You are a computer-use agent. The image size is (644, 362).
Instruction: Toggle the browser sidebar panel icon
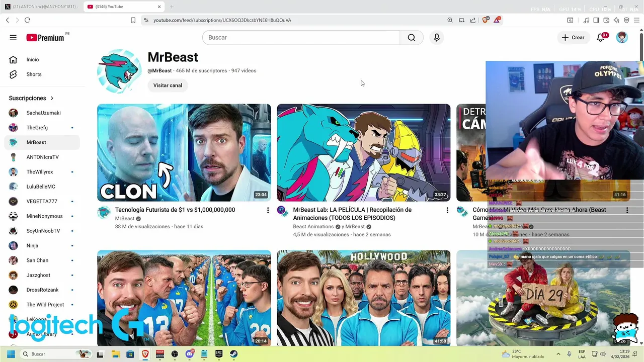click(596, 20)
